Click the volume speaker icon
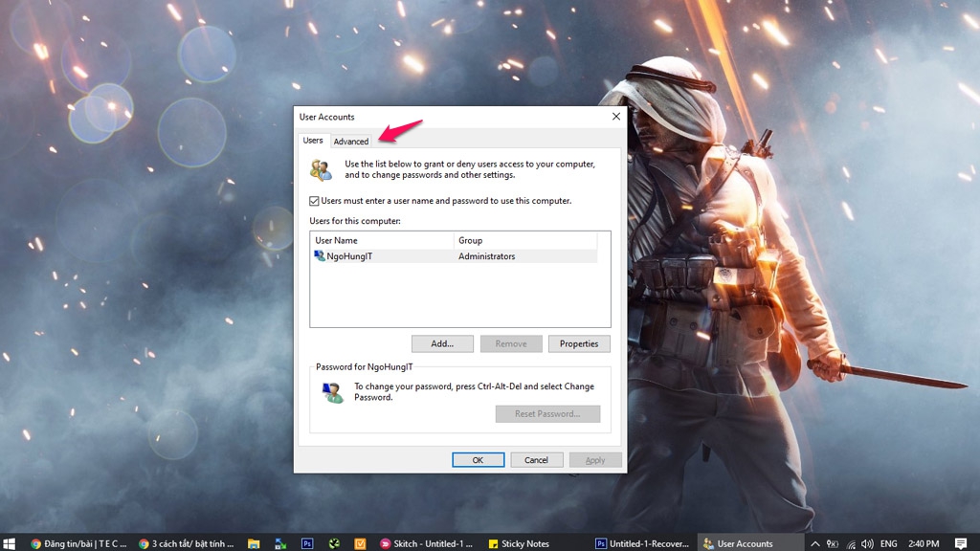This screenshot has height=551, width=980. 866,543
